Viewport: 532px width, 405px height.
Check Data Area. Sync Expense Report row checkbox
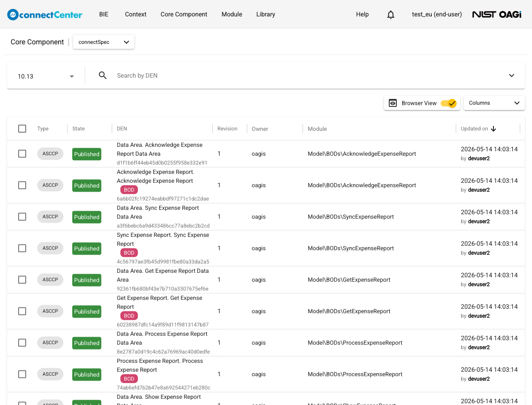tap(22, 216)
